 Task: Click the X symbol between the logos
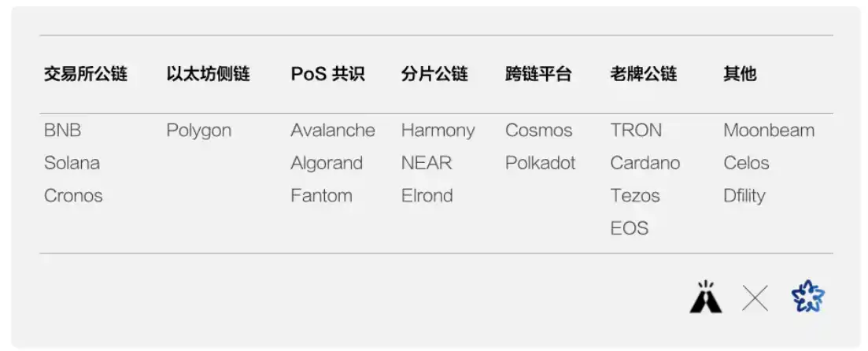[755, 299]
